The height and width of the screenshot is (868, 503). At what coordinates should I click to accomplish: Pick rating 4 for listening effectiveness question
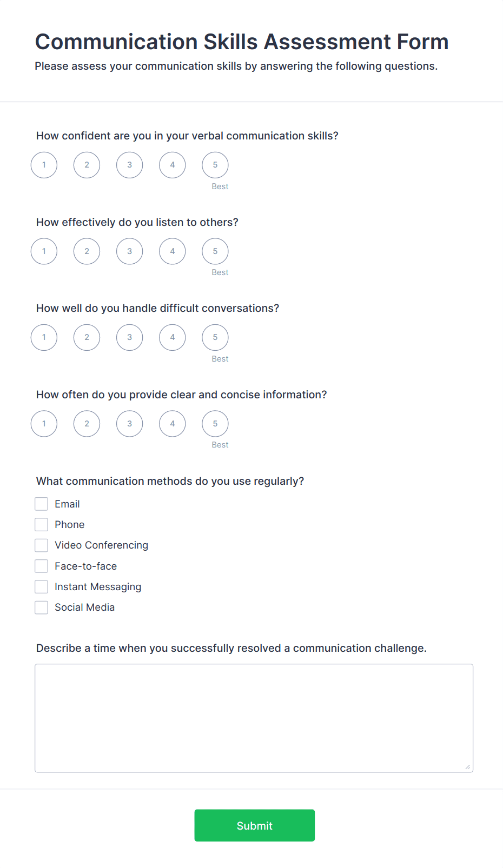[172, 251]
